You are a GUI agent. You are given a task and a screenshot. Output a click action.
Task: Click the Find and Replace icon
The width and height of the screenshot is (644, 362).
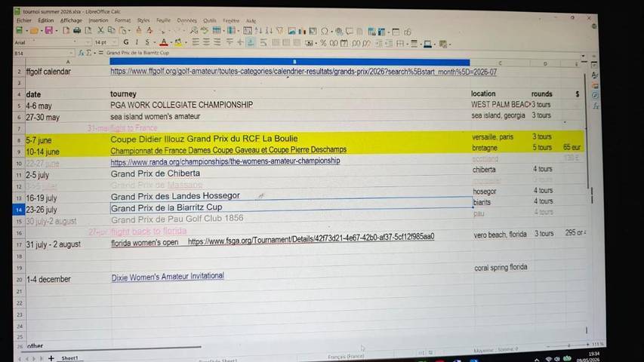(194, 31)
